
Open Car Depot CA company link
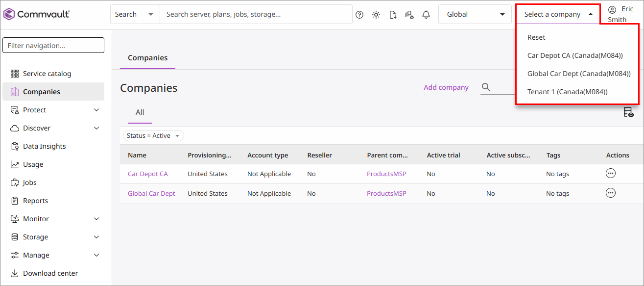[147, 174]
